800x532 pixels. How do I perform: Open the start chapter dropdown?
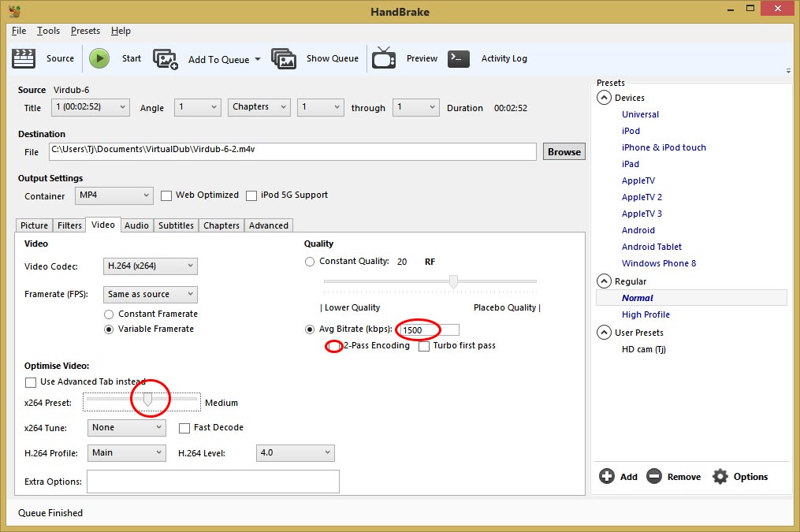[321, 107]
